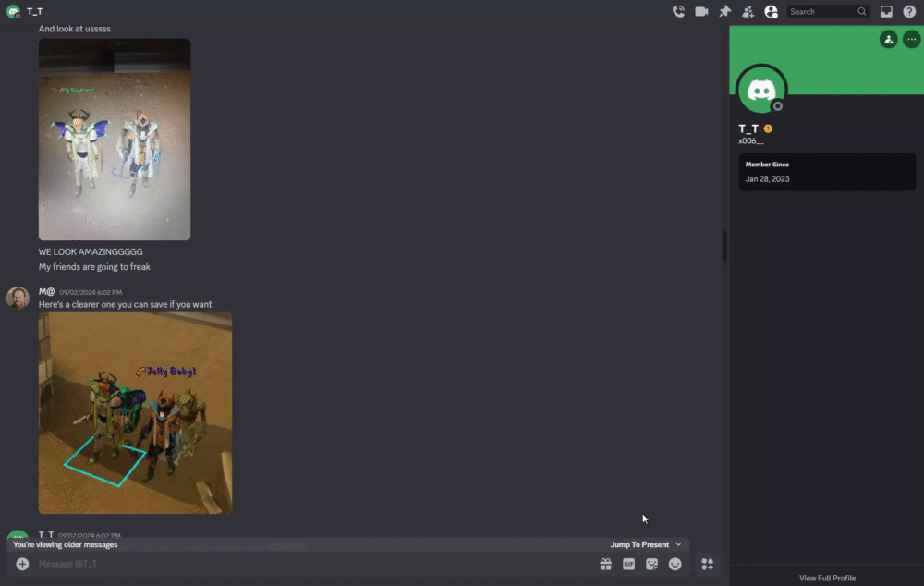Open M@'s avatar in the chat
924x586 pixels.
point(18,298)
